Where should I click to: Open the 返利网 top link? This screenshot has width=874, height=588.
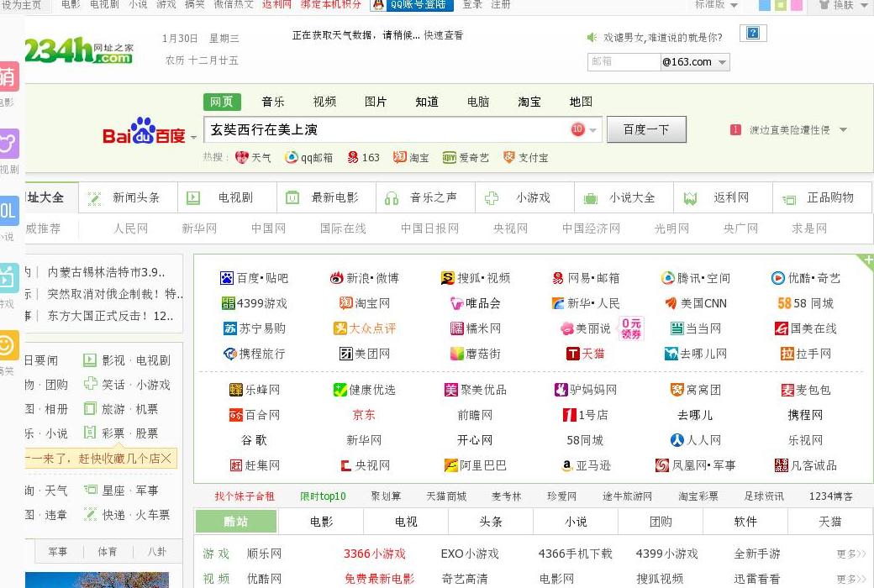pyautogui.click(x=276, y=4)
